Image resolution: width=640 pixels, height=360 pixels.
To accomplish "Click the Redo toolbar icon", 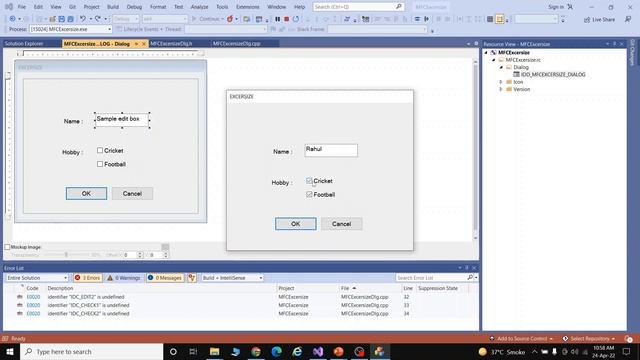I will pyautogui.click(x=98, y=19).
